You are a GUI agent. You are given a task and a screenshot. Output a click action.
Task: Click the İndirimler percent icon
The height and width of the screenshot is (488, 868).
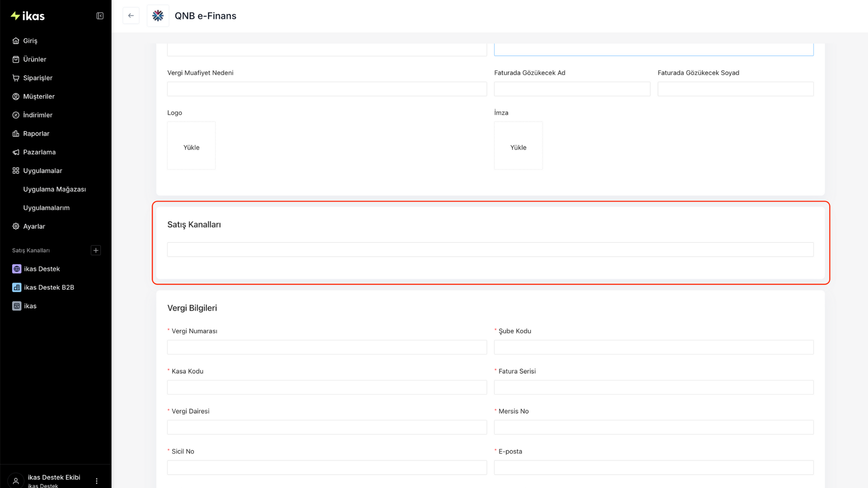[16, 115]
